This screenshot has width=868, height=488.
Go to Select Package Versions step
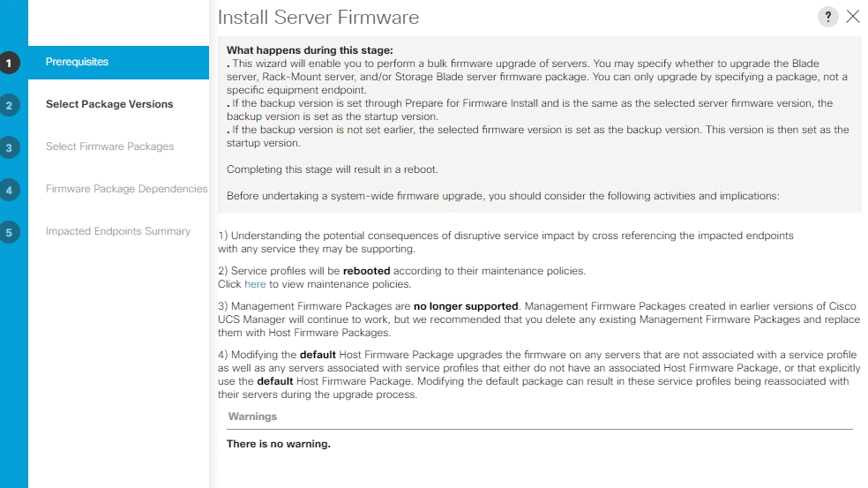coord(109,104)
